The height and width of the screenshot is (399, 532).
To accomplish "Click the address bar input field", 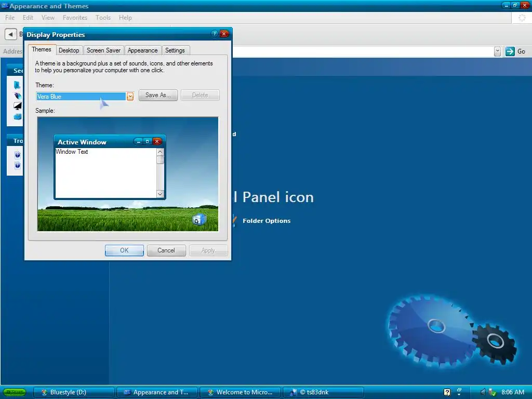I will pos(363,51).
